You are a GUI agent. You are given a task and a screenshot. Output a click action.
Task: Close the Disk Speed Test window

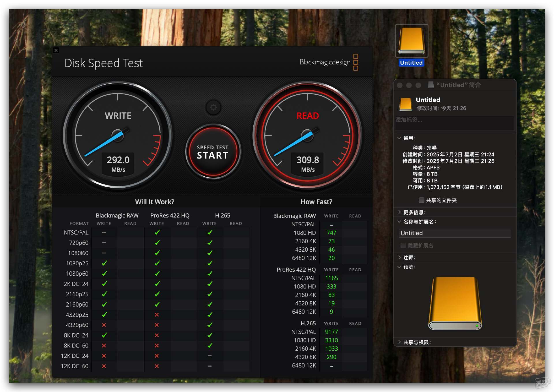tap(56, 51)
